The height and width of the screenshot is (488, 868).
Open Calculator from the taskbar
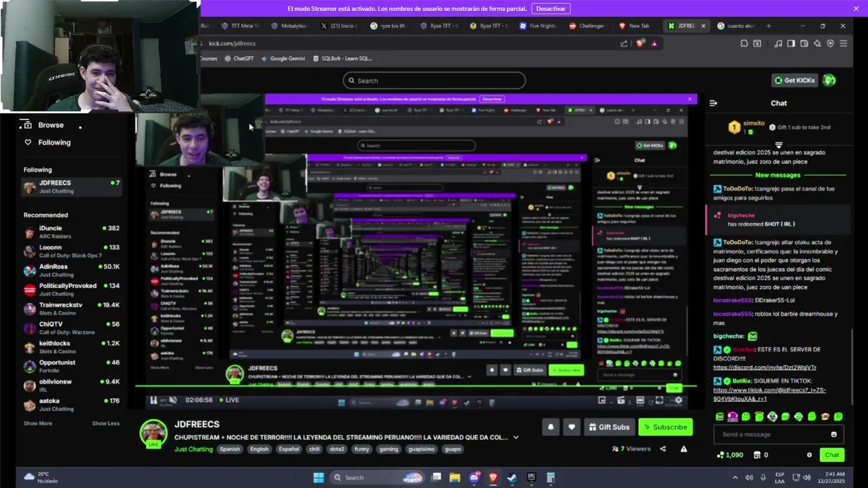point(551,478)
